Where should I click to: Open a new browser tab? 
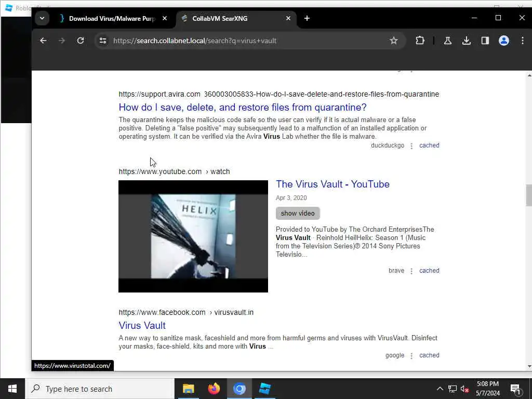(307, 18)
